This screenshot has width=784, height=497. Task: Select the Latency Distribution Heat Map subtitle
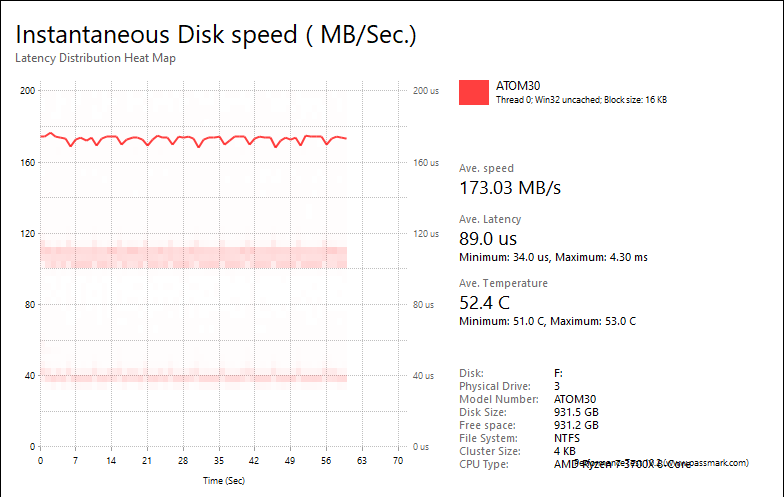click(95, 58)
